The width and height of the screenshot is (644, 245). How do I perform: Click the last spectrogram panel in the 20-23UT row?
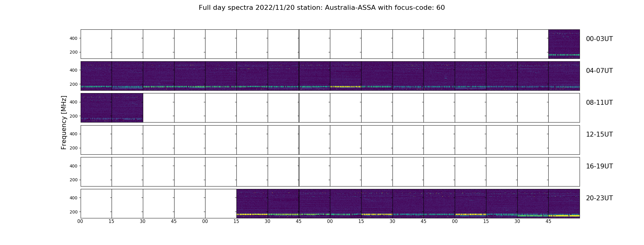click(564, 204)
